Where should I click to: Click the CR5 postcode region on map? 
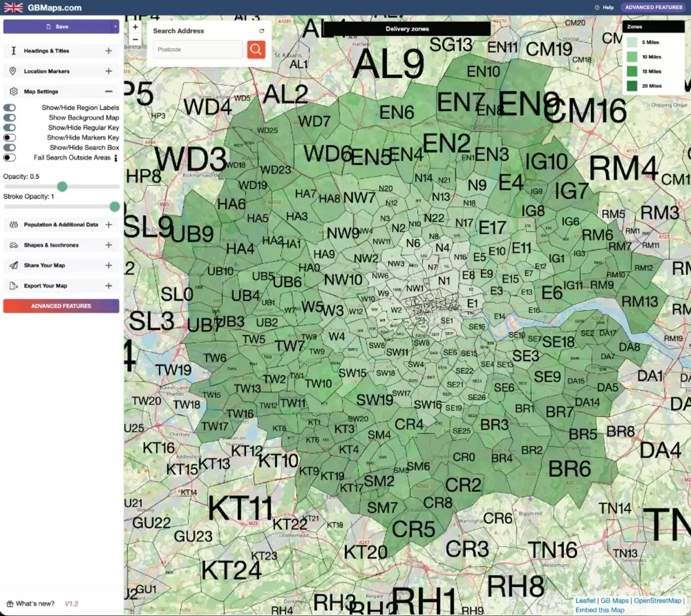(413, 528)
